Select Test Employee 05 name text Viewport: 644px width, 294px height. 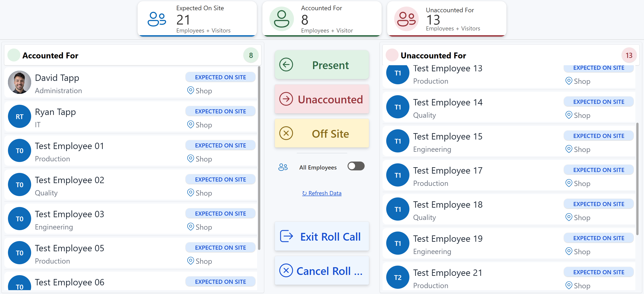pos(69,248)
